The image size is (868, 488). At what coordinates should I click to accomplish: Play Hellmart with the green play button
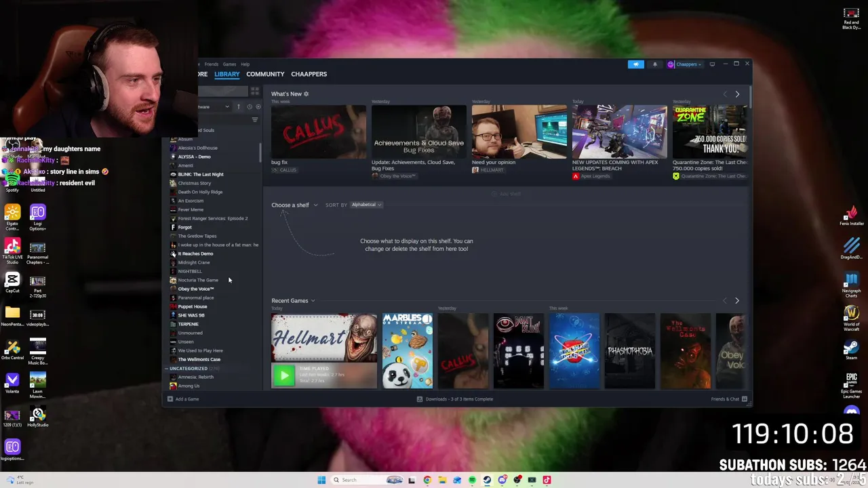pos(283,375)
